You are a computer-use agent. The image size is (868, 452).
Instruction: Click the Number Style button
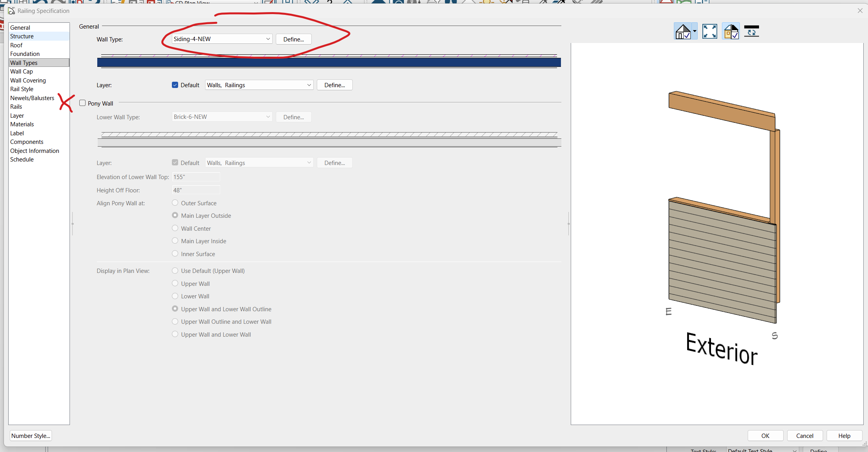(30, 436)
